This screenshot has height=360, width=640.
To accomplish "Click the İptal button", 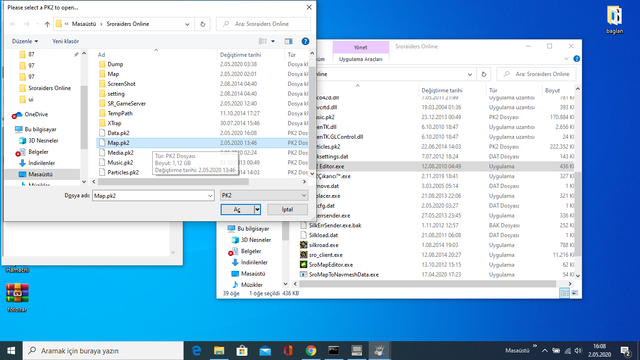I will [287, 209].
